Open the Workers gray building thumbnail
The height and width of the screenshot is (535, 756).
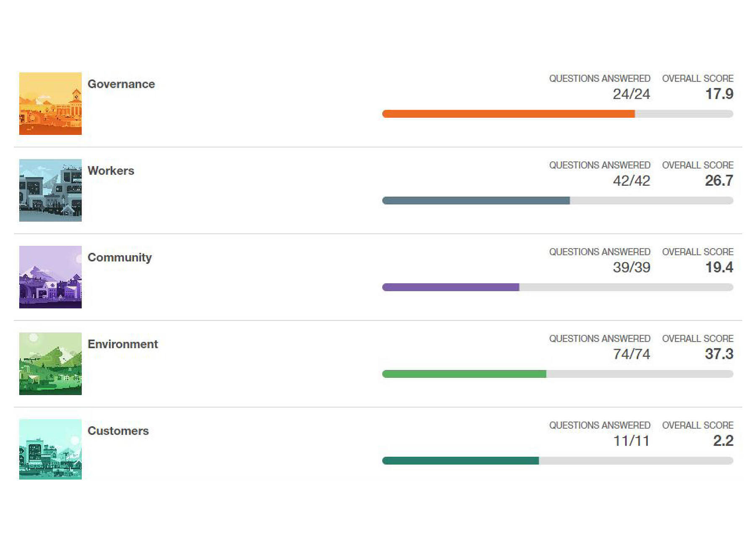(x=50, y=190)
